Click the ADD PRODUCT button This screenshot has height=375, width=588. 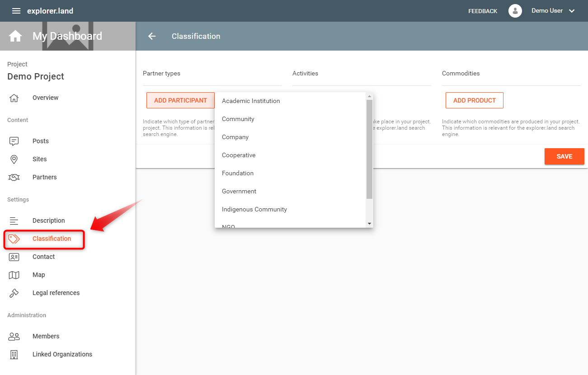point(474,100)
